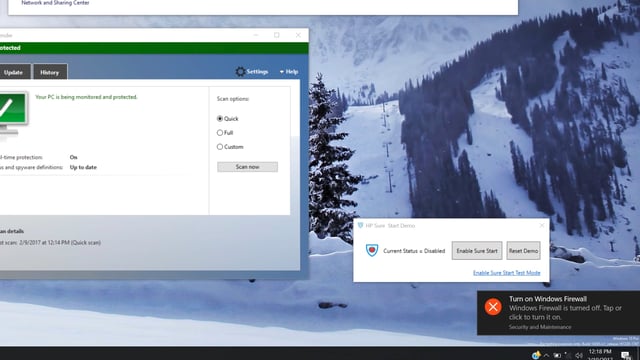Open the volume speaker tray icon
The width and height of the screenshot is (640, 360).
coord(578,355)
